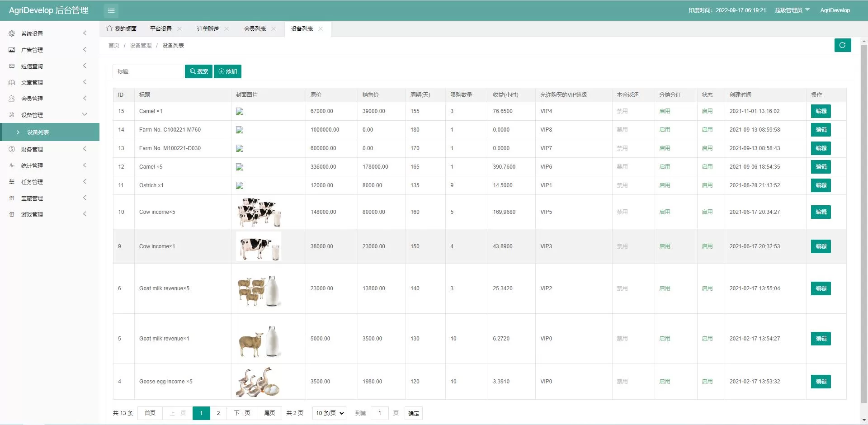This screenshot has height=425, width=868.
Task: Click the vertical page scrollbar
Action: coord(864,226)
